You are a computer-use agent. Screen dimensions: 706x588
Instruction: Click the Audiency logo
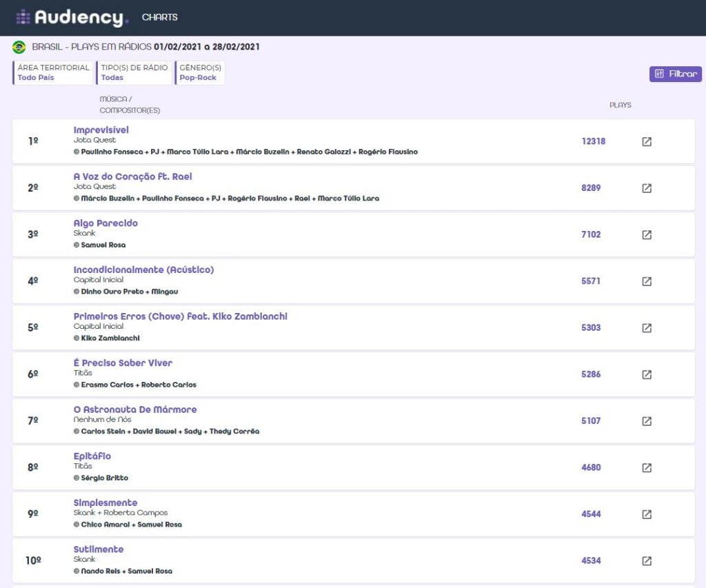72,17
